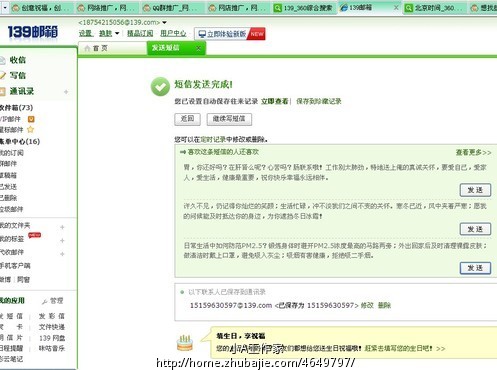Open 已发送 sent folder
The width and height of the screenshot is (497, 370).
point(8,187)
